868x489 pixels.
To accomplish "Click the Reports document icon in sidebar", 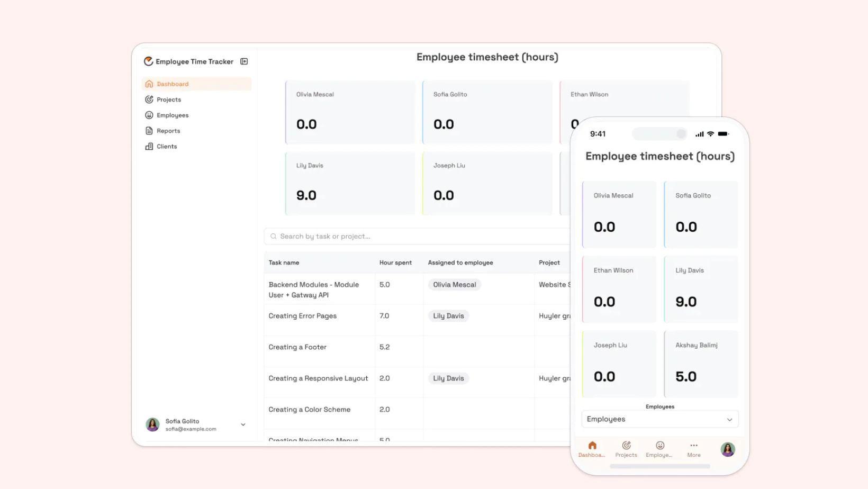I will tap(149, 131).
